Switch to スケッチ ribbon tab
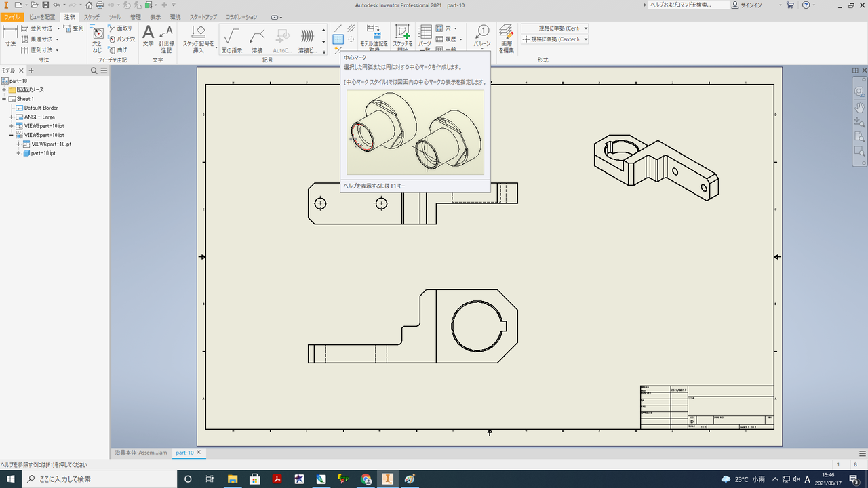868x488 pixels. [x=92, y=16]
